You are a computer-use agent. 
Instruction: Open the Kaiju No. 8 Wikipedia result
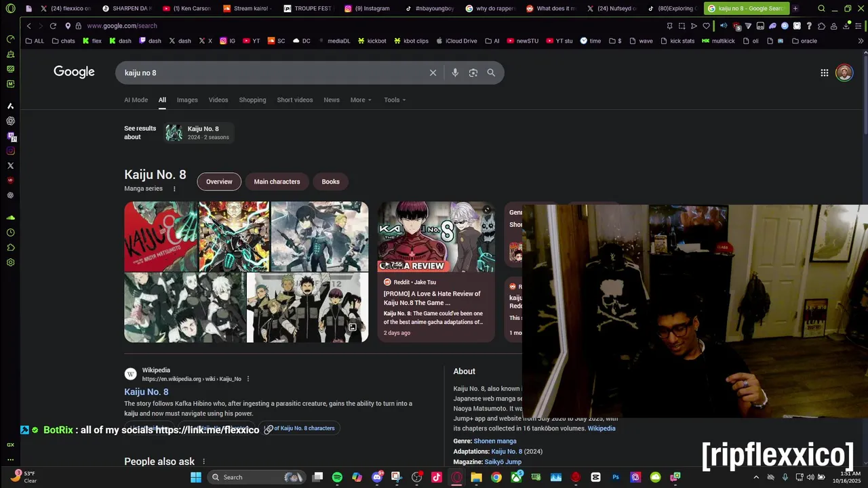[x=146, y=392]
